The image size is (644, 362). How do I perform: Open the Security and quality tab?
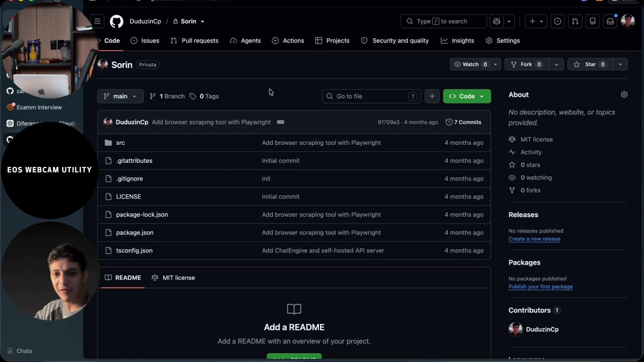pyautogui.click(x=395, y=41)
